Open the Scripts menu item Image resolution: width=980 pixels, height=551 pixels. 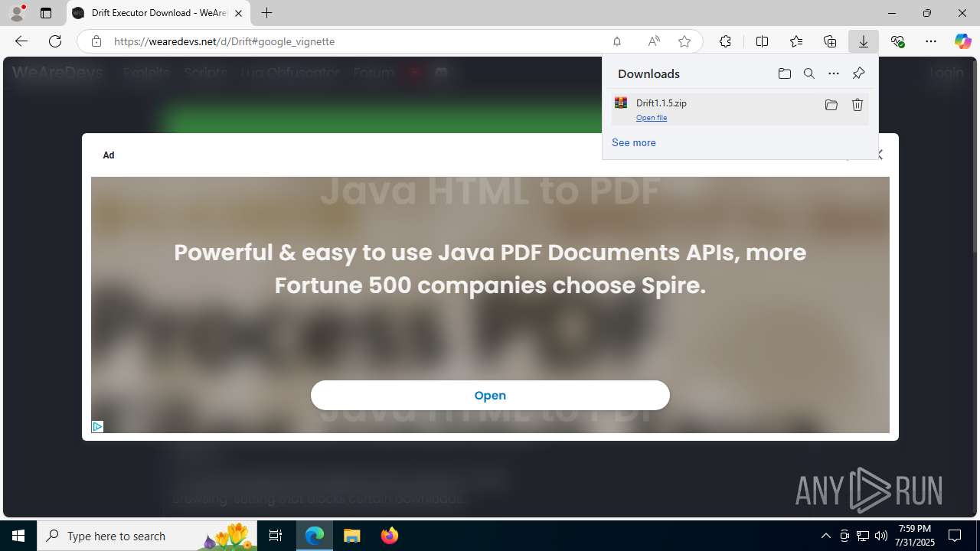[x=205, y=73]
